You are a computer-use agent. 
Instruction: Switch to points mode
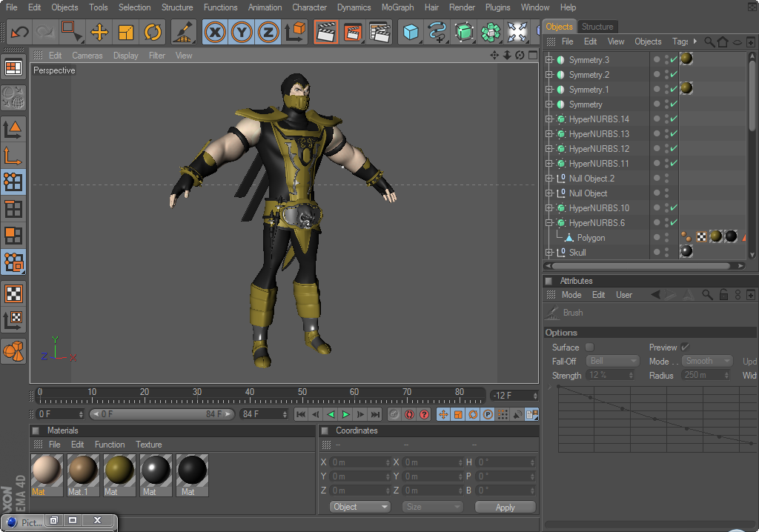tap(13, 182)
